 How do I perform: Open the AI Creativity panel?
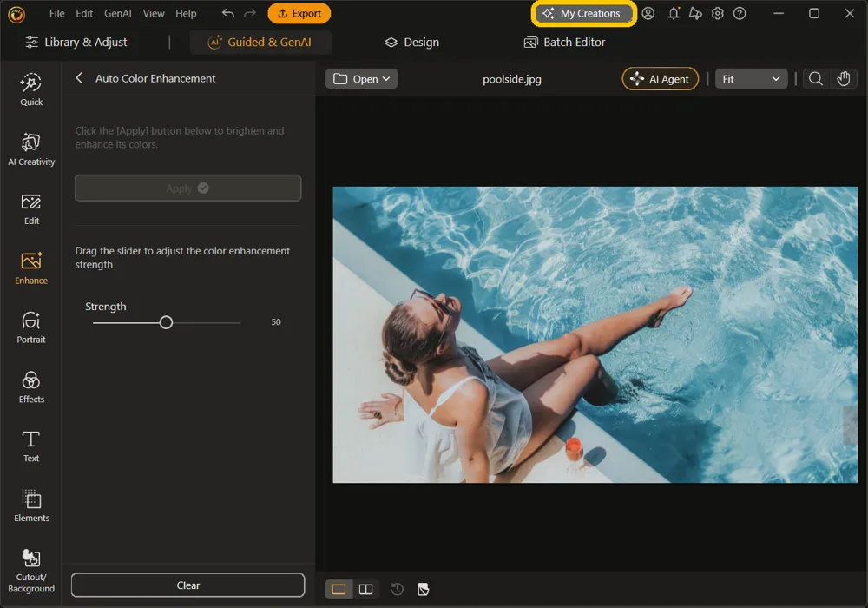pyautogui.click(x=31, y=149)
